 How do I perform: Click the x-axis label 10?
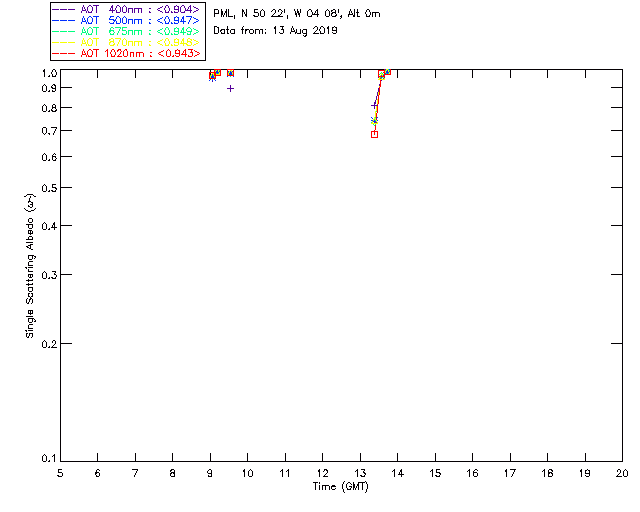(248, 474)
